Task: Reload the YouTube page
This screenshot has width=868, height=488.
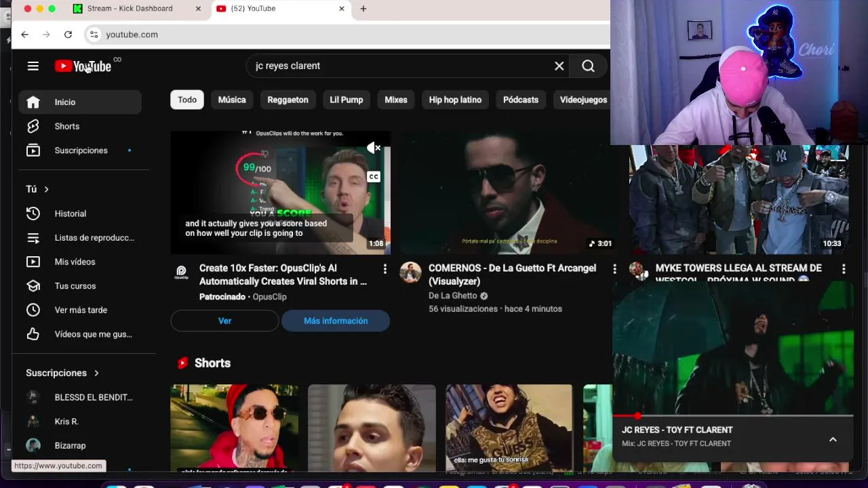Action: [68, 35]
